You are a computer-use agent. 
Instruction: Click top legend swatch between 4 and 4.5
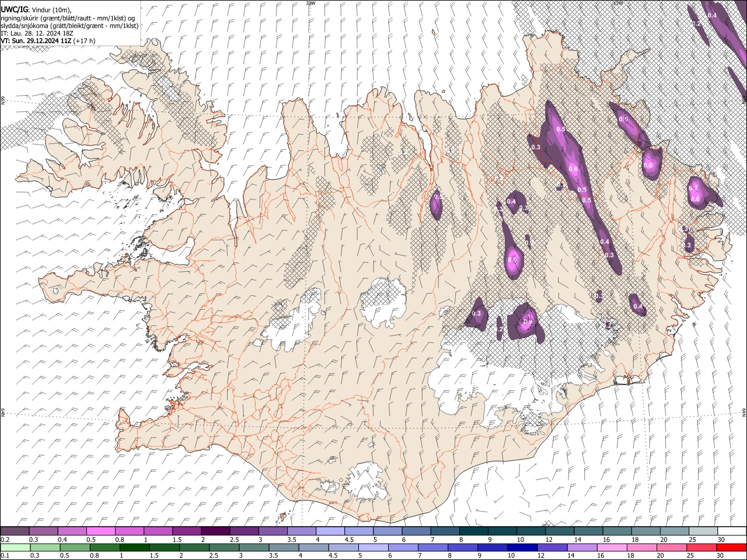click(x=330, y=531)
